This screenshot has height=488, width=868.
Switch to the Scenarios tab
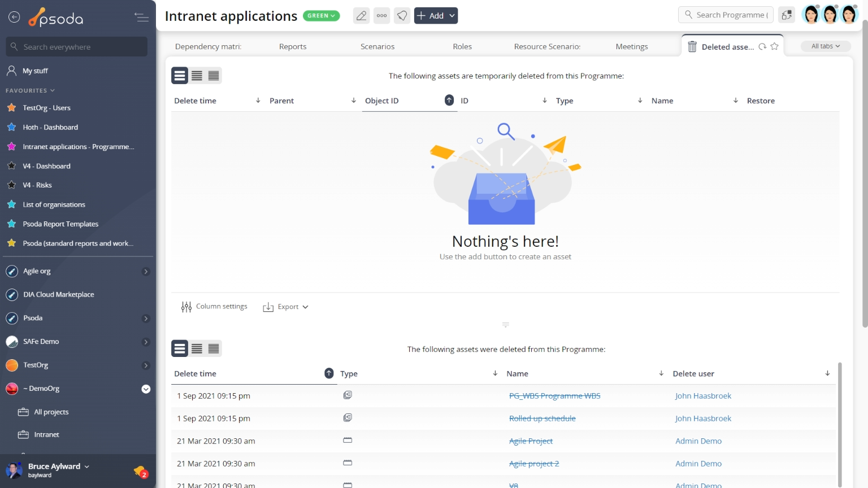coord(377,47)
